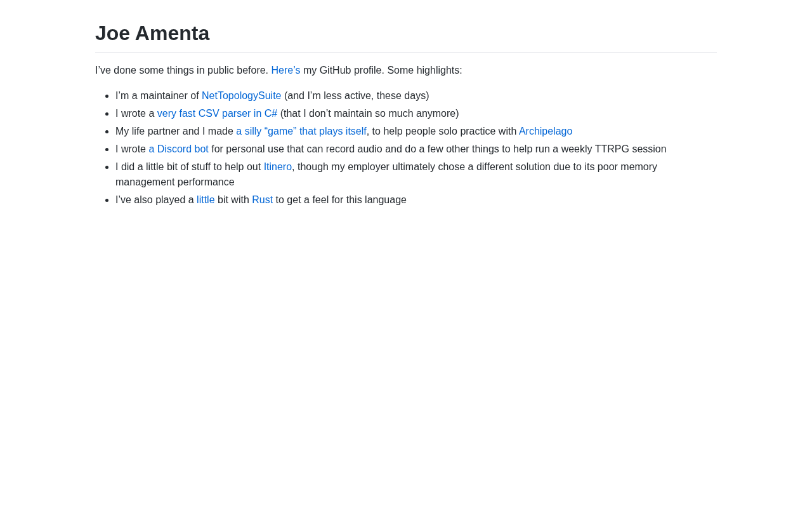Click the "Joe Amenta" page heading
This screenshot has height=508, width=812.
[152, 33]
